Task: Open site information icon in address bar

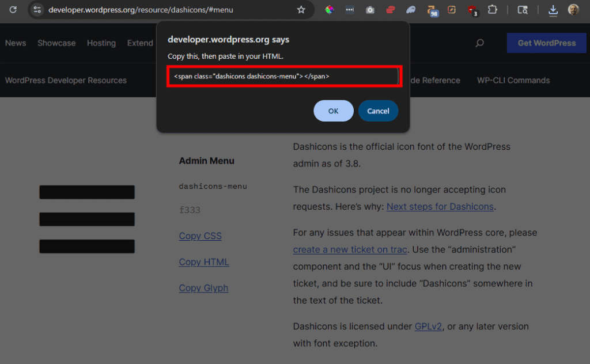Action: [37, 10]
